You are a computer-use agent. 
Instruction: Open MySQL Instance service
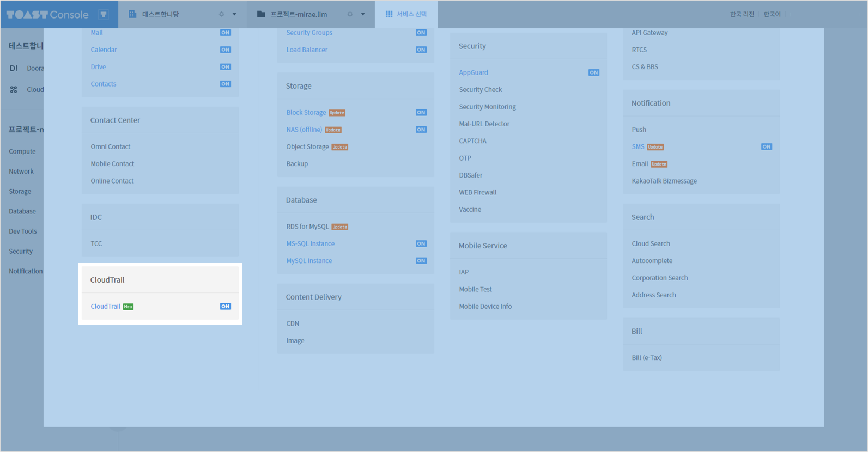point(309,261)
